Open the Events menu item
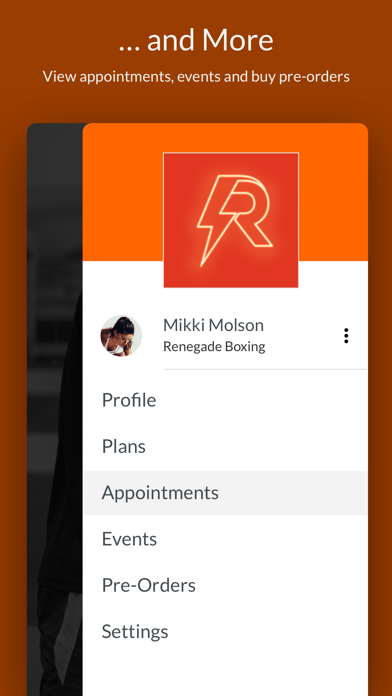392x696 pixels. pos(226,539)
